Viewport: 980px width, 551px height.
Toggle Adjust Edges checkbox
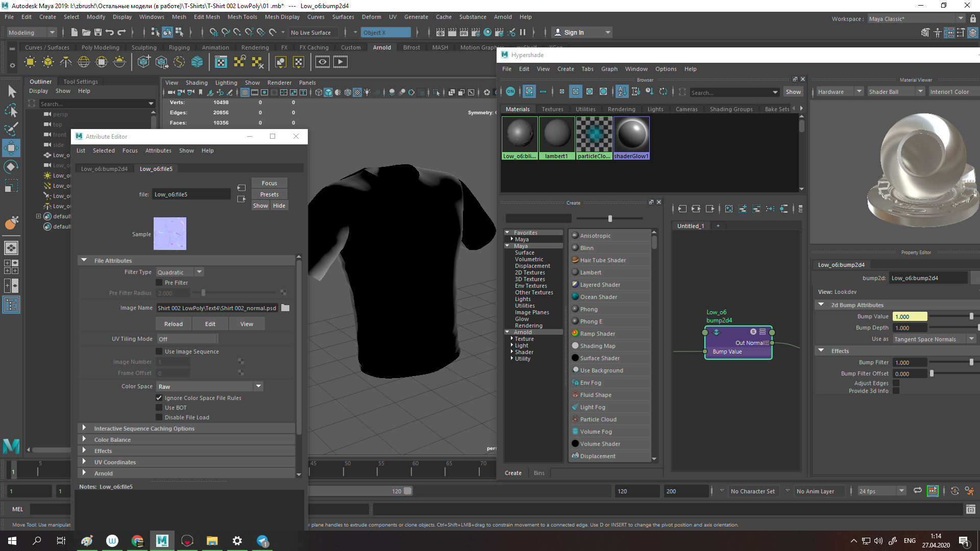896,383
